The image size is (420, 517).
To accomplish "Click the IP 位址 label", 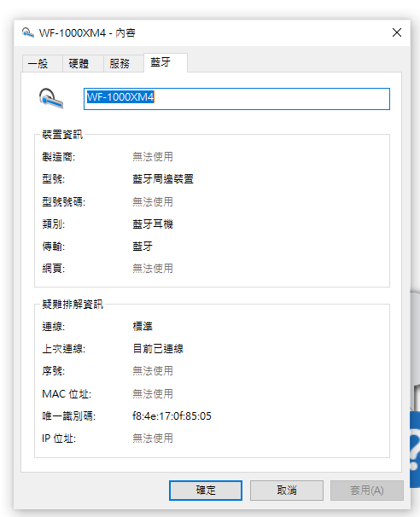I will [x=59, y=439].
